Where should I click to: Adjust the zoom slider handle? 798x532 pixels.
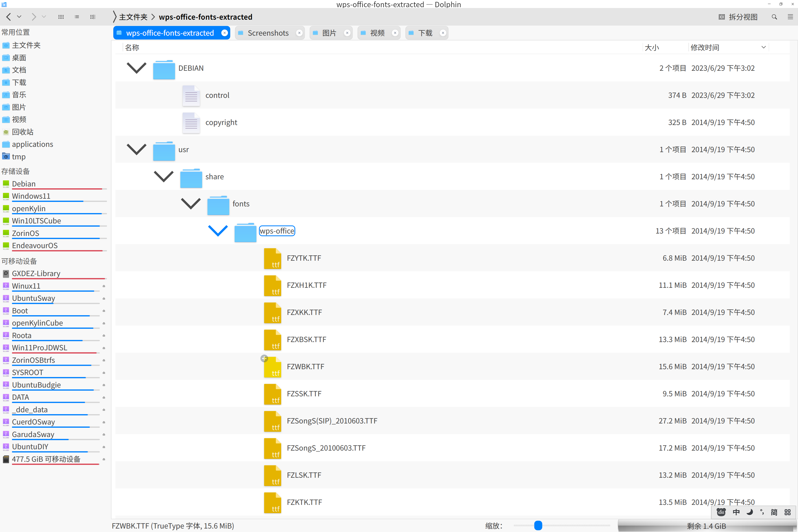[x=538, y=526]
